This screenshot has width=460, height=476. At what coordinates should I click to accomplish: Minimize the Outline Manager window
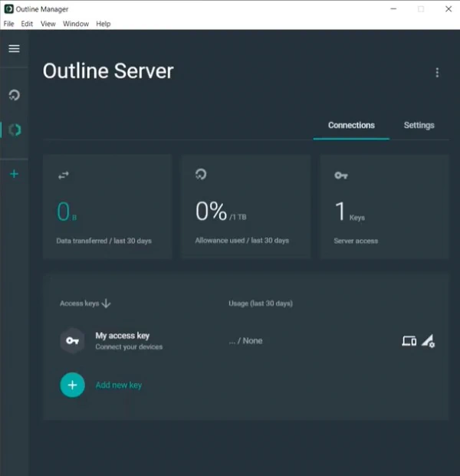coord(393,8)
